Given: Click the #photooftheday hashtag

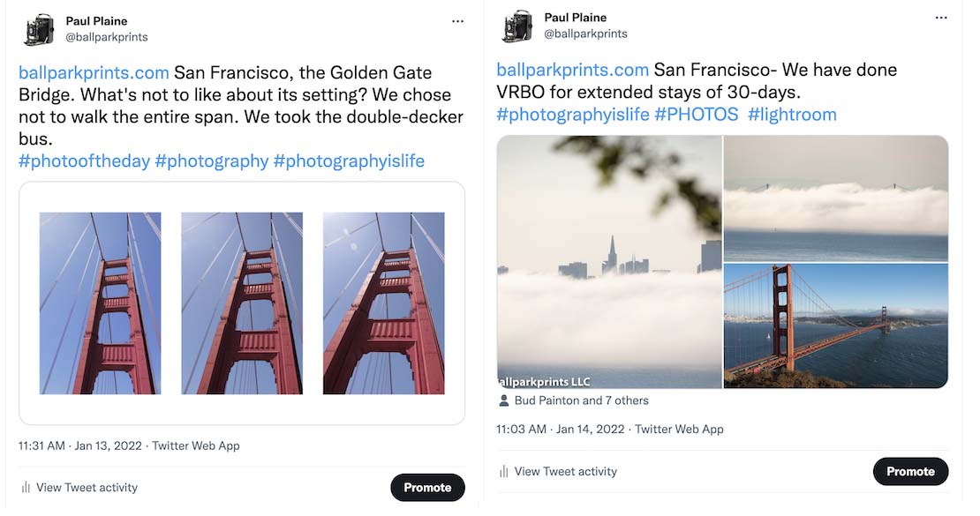Looking at the screenshot, I should (84, 161).
